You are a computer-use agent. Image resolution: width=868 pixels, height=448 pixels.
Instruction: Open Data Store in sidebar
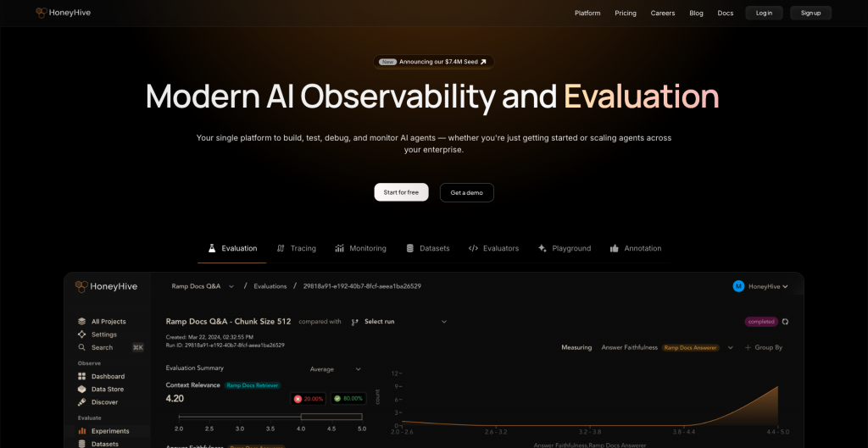click(108, 389)
